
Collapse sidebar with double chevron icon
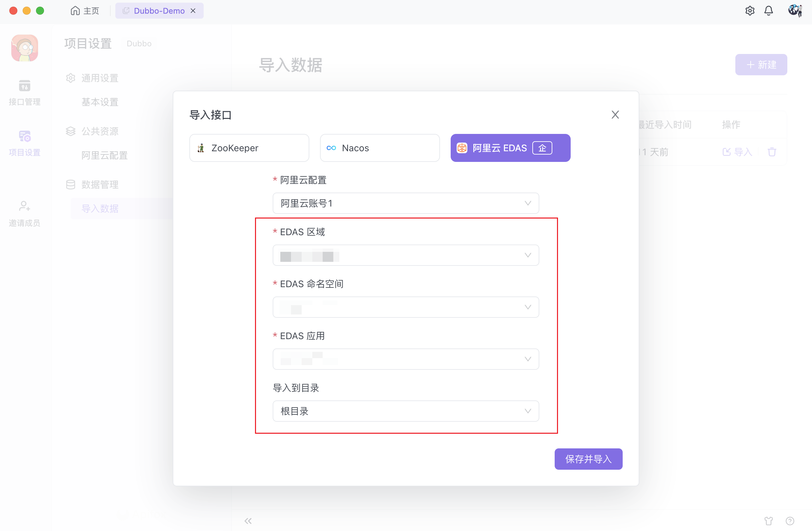click(x=248, y=521)
